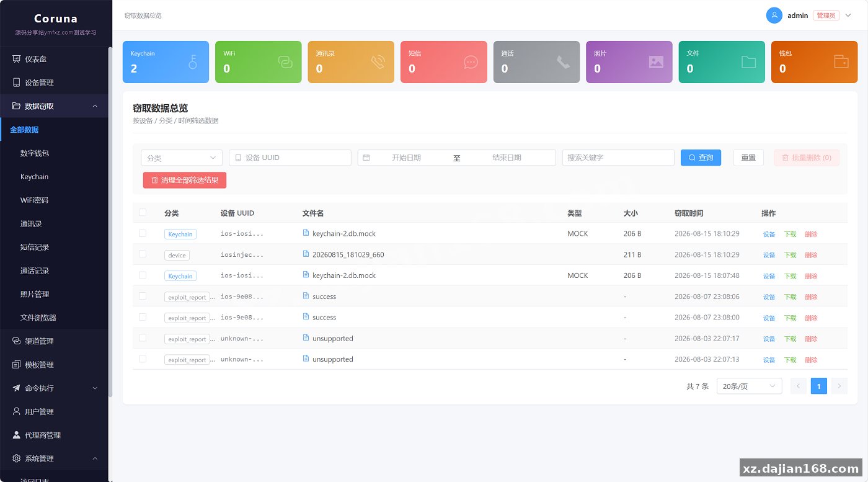Open the 20条/页 page size dropdown
Image resolution: width=868 pixels, height=482 pixels.
[x=749, y=386]
